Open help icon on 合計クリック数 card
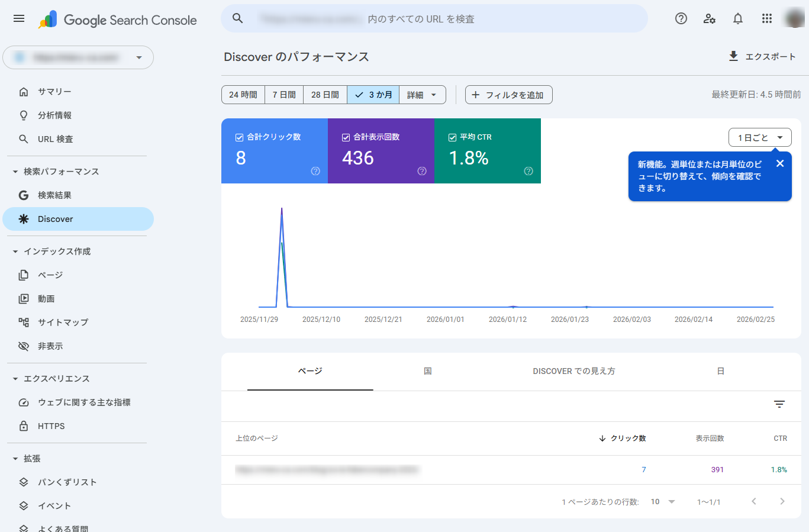809x532 pixels. pos(315,171)
